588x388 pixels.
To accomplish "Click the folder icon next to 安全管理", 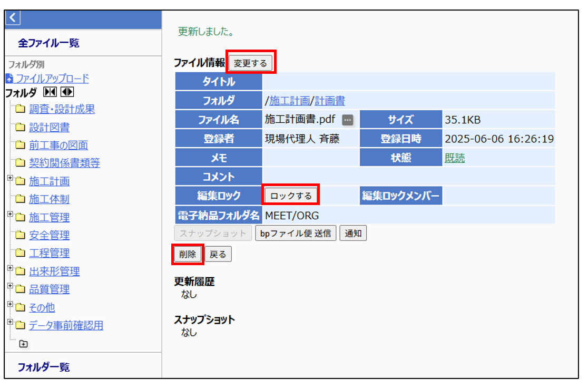I will 21,235.
